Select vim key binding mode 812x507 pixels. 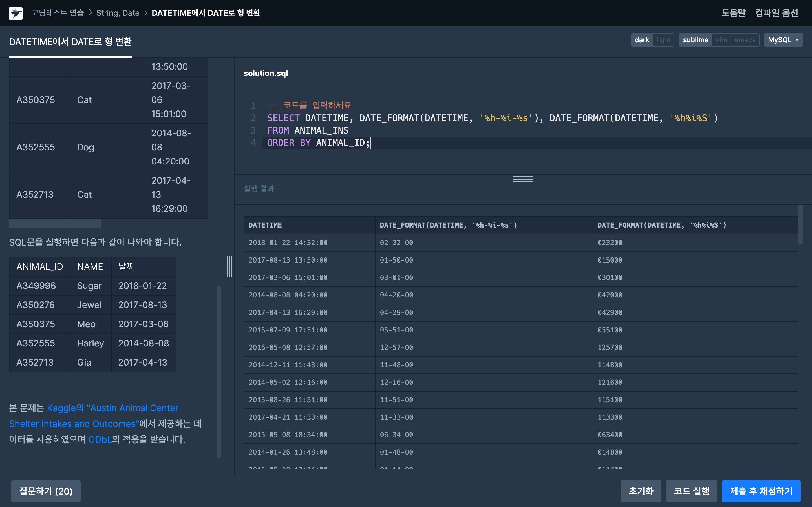point(721,40)
